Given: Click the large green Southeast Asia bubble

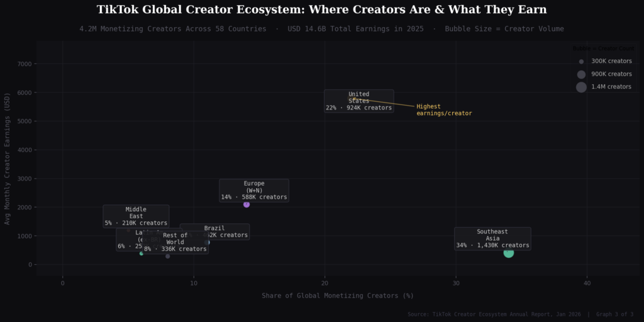Looking at the screenshot, I should click(x=508, y=253).
